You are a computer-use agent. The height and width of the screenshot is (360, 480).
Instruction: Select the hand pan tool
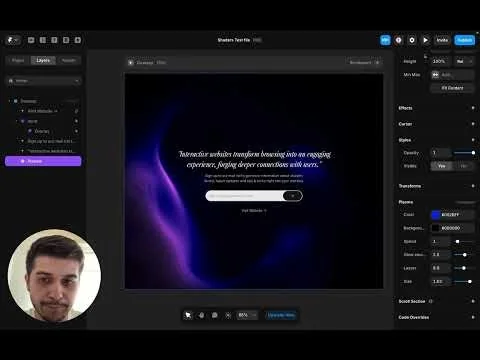[x=201, y=315]
